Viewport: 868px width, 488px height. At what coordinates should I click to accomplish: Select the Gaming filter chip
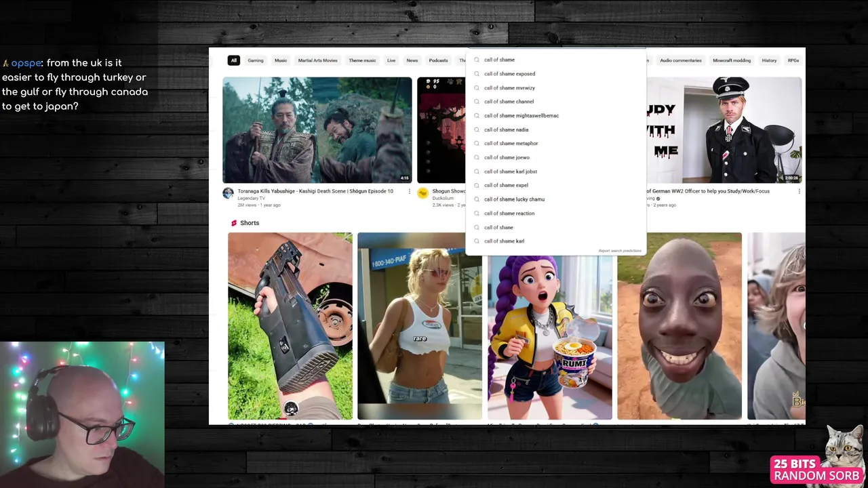pos(256,60)
